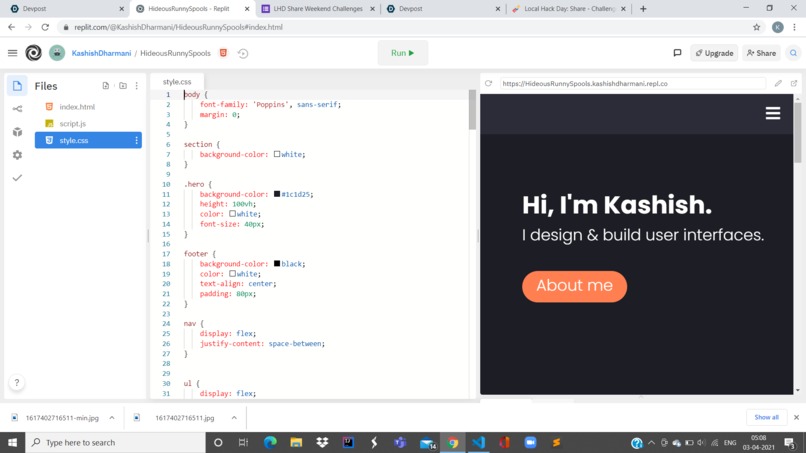Viewport: 806px width, 453px height.
Task: Click the help question mark icon
Action: [x=17, y=383]
